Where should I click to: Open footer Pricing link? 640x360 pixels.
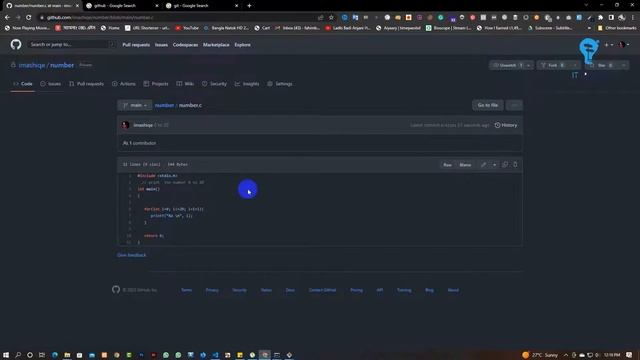coord(356,290)
